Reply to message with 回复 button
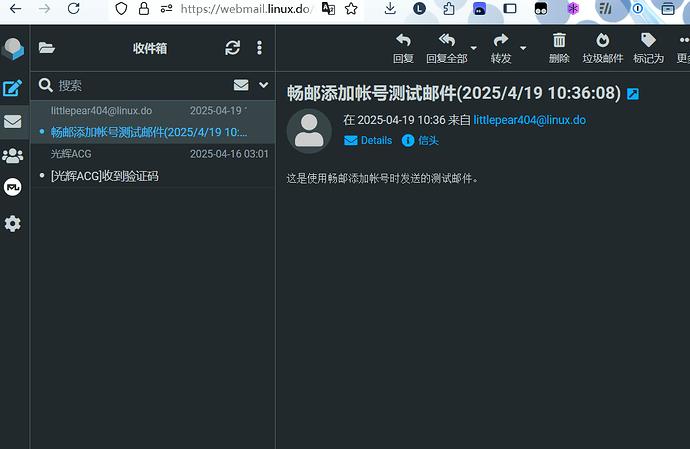 (x=403, y=48)
